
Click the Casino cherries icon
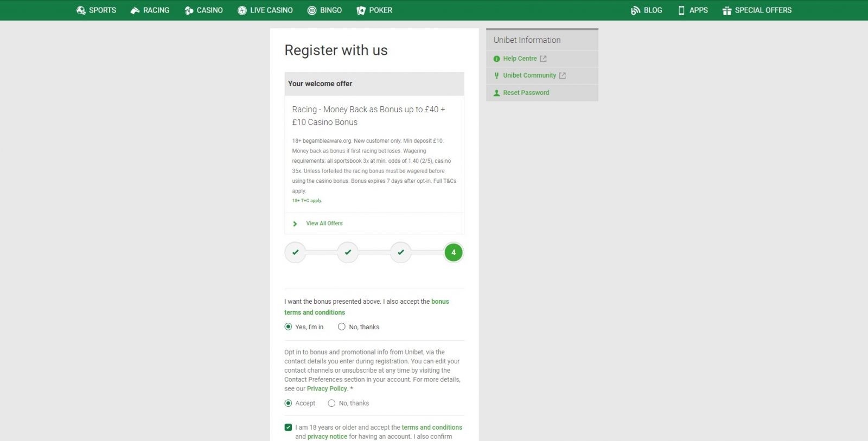coord(189,10)
